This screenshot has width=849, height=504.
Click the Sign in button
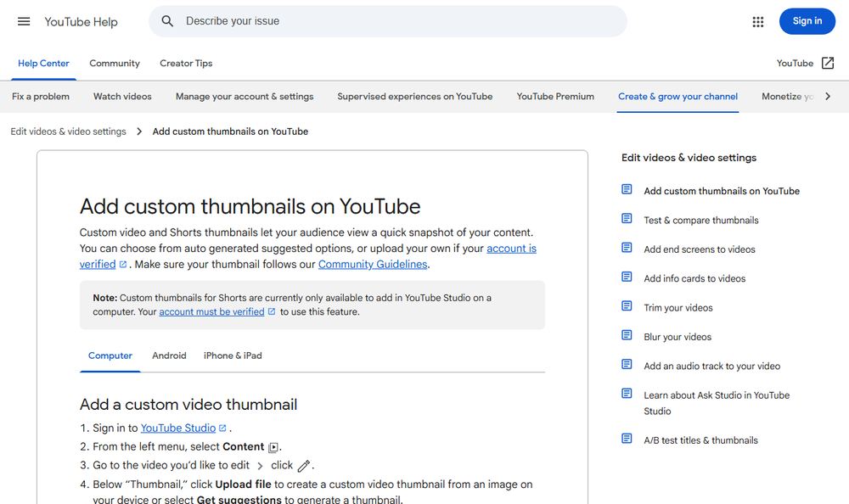[807, 21]
